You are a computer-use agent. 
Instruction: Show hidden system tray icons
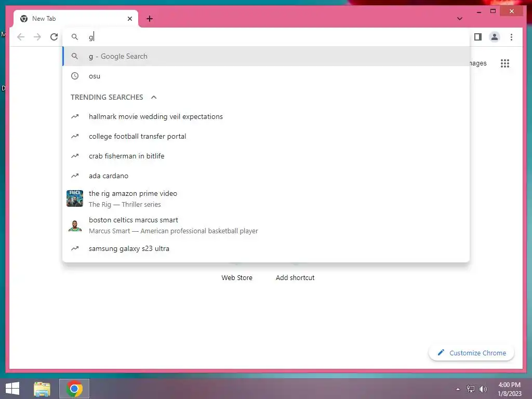point(458,389)
